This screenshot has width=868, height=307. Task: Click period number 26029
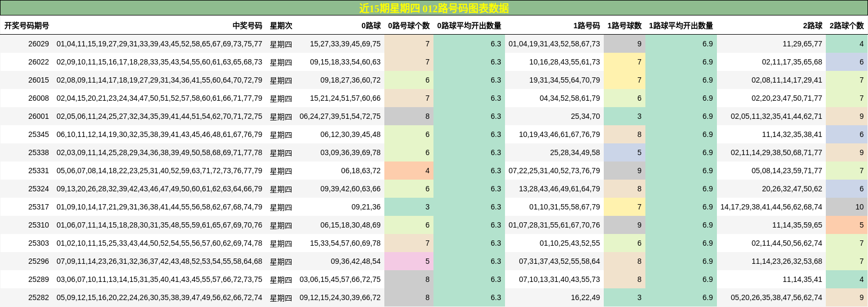(38, 44)
